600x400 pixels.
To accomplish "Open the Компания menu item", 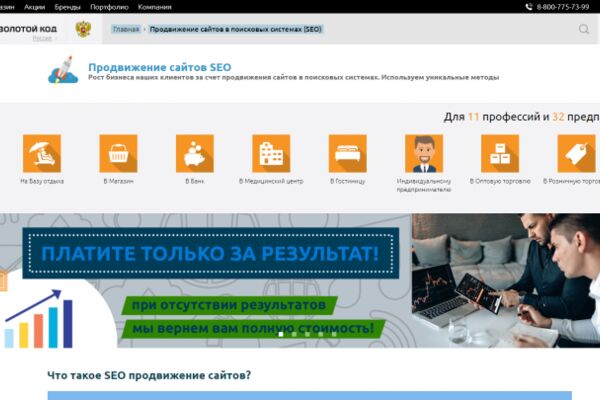I will point(155,7).
